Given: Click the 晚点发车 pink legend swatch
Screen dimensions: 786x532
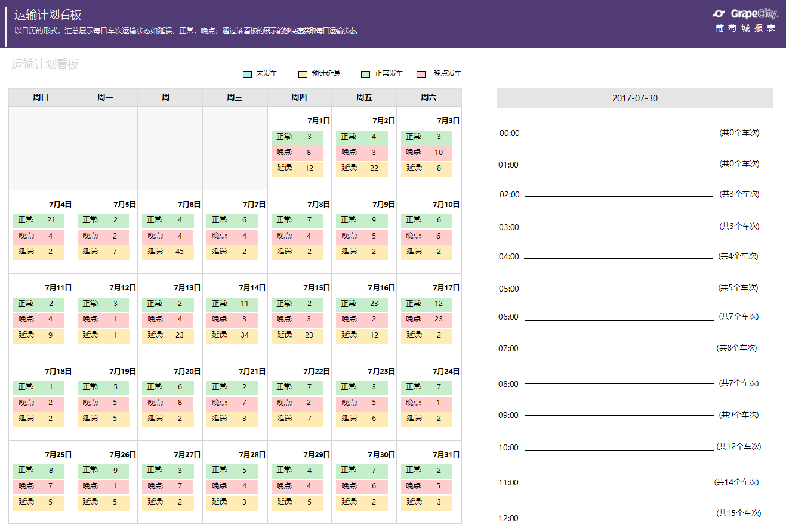Looking at the screenshot, I should pyautogui.click(x=421, y=74).
